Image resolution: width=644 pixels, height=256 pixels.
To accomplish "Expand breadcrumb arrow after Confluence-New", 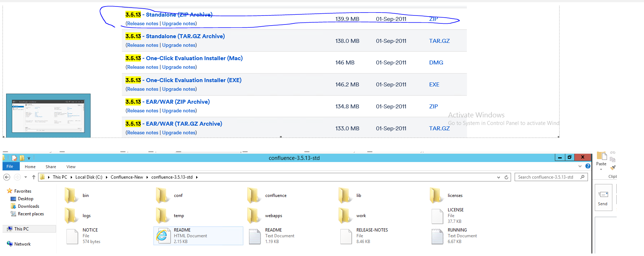I will tap(147, 177).
